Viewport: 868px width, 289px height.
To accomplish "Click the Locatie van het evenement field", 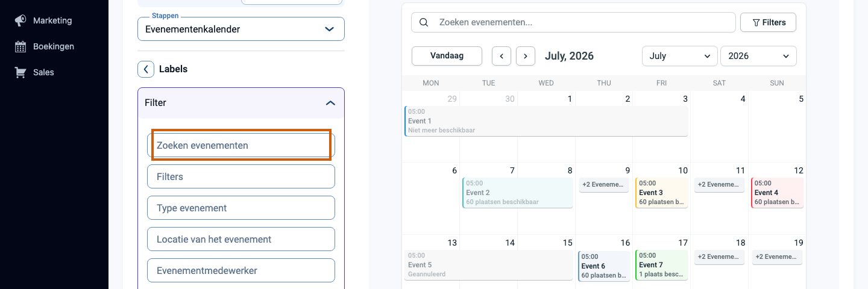I will pos(241,239).
